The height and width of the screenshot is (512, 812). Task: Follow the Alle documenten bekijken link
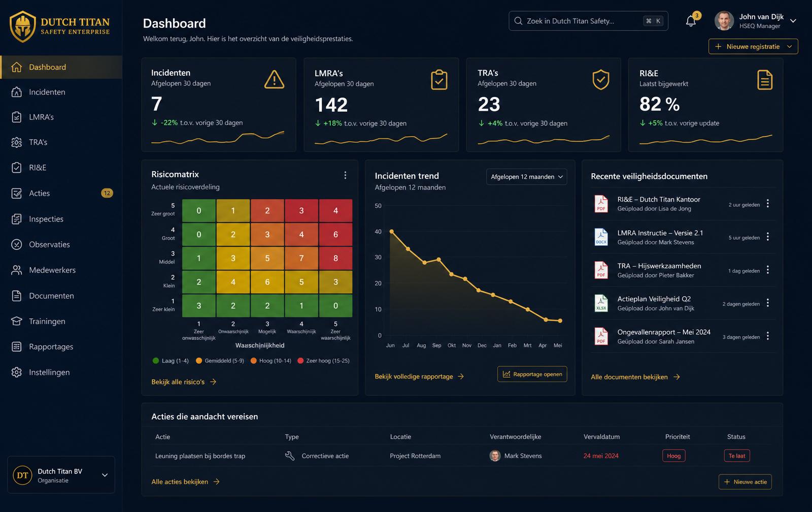click(635, 377)
